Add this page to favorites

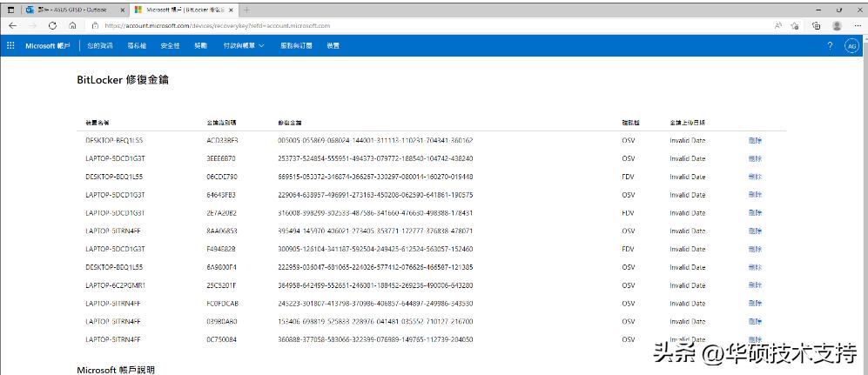(795, 25)
